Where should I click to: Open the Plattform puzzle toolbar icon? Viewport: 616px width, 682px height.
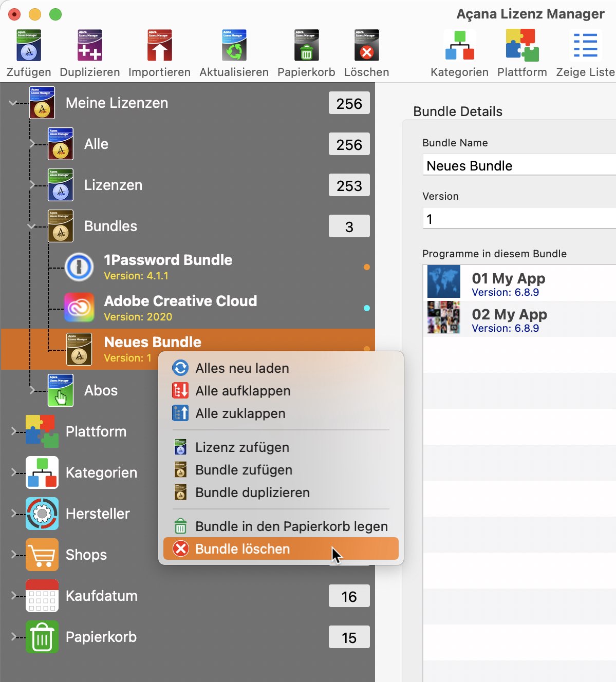coord(522,45)
